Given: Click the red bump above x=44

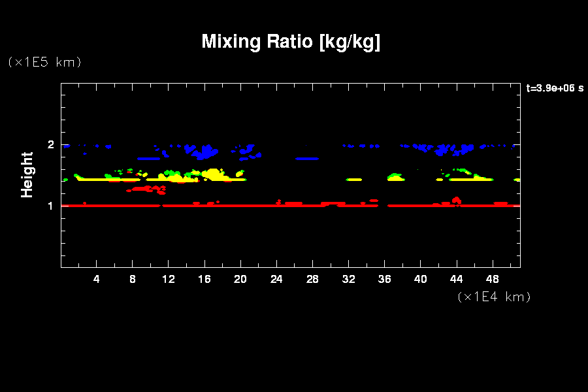Looking at the screenshot, I should point(456,201).
